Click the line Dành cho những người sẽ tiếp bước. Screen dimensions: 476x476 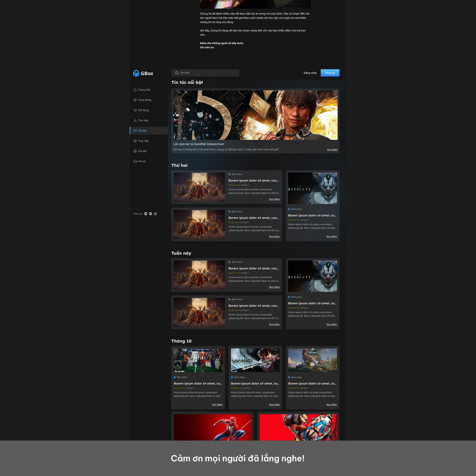coord(222,43)
